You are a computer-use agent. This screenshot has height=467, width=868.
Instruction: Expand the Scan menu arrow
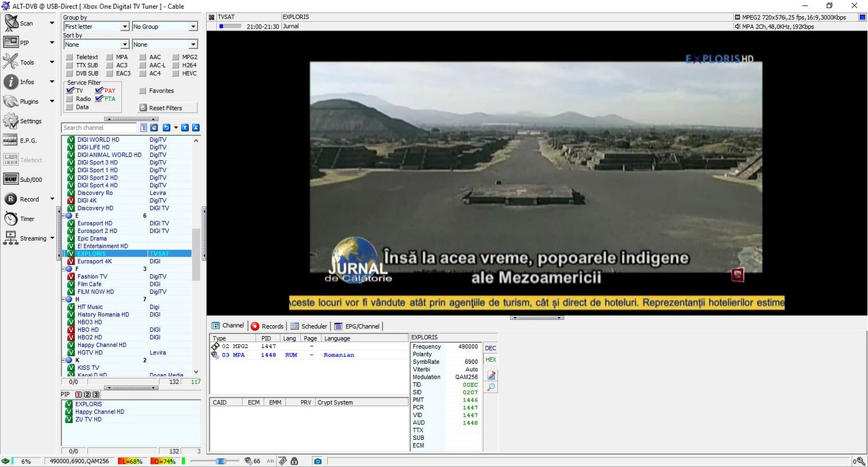[52, 23]
